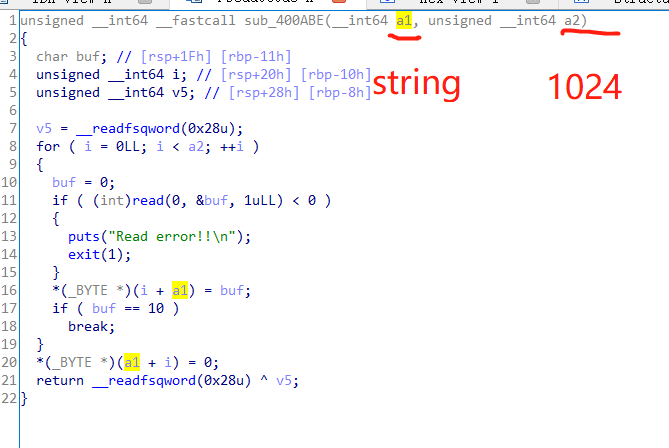Click the closing brace on line 22
669x448 pixels.
[x=24, y=399]
